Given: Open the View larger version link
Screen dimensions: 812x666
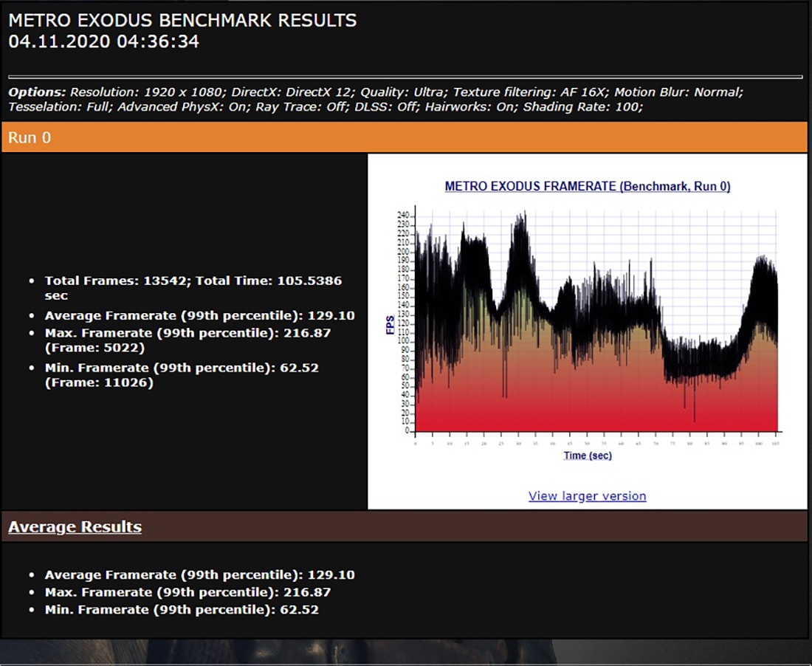Looking at the screenshot, I should click(x=587, y=495).
